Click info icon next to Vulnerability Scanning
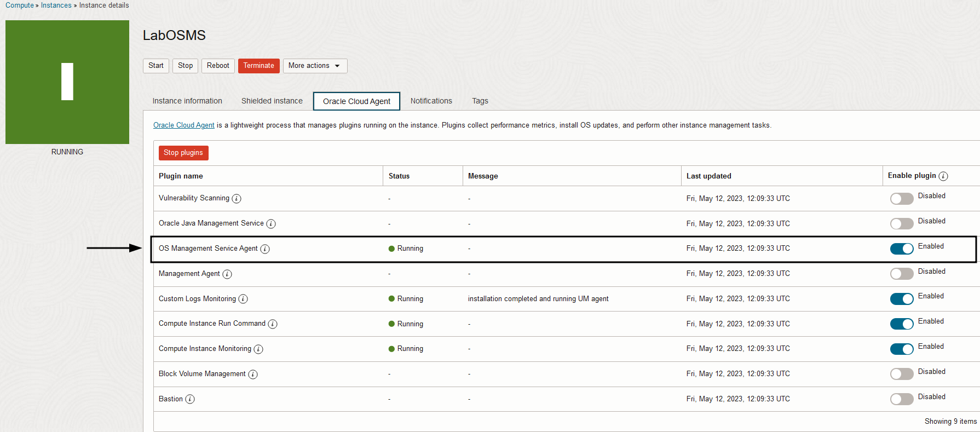The height and width of the screenshot is (432, 980). point(237,199)
